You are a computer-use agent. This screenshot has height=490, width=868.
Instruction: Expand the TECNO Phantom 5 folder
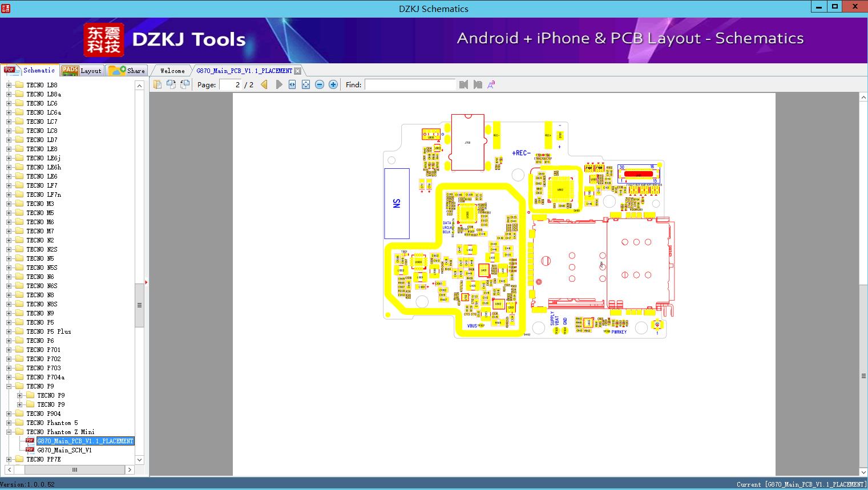[x=9, y=423]
